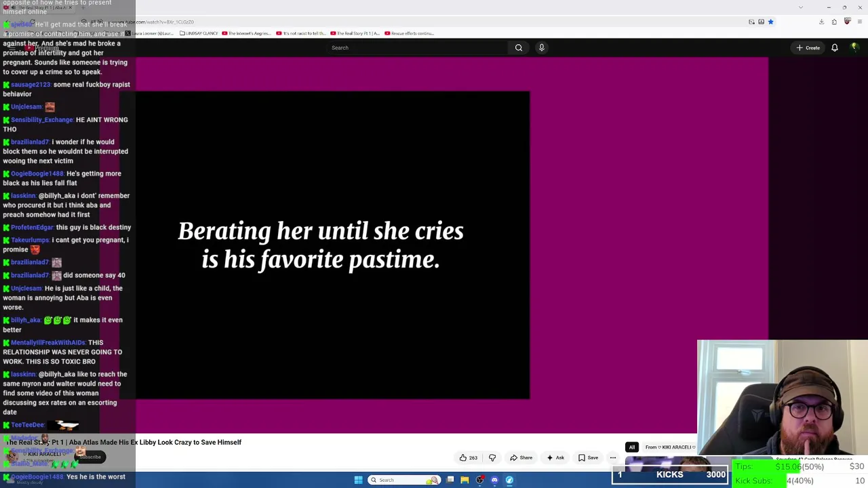Open bookmark Rescue efforts continu...
The height and width of the screenshot is (488, 868).
tap(409, 33)
